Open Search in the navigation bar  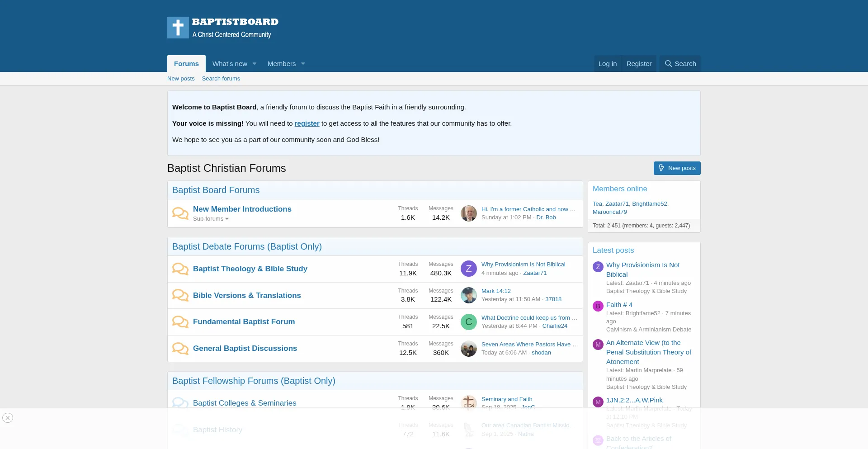680,64
